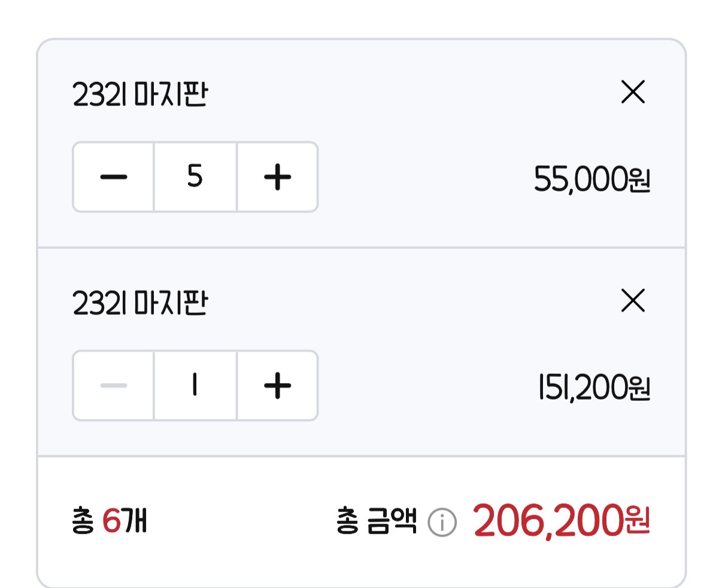Remove the 151,200원 item with its X icon

tap(633, 301)
